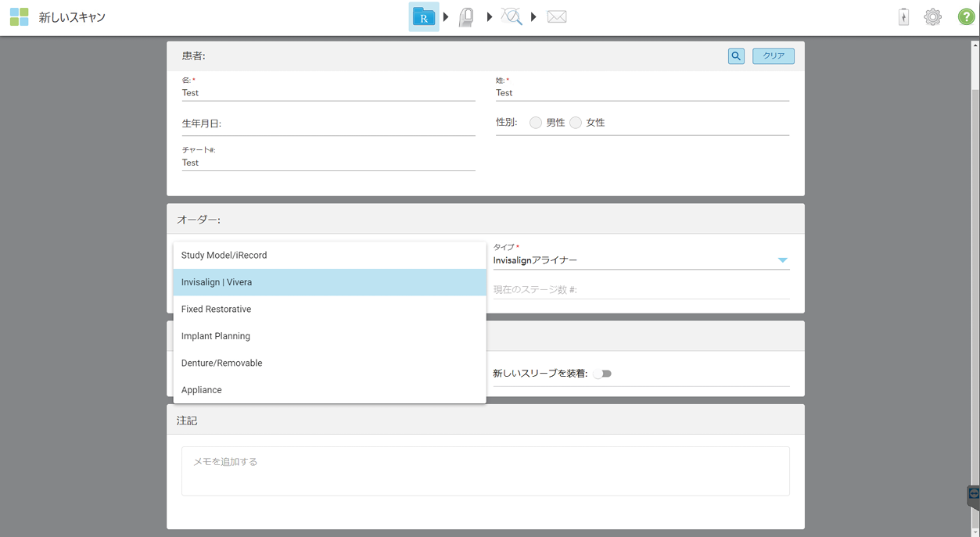Viewport: 980px width, 537px height.
Task: Check the battery status icon
Action: (x=903, y=17)
